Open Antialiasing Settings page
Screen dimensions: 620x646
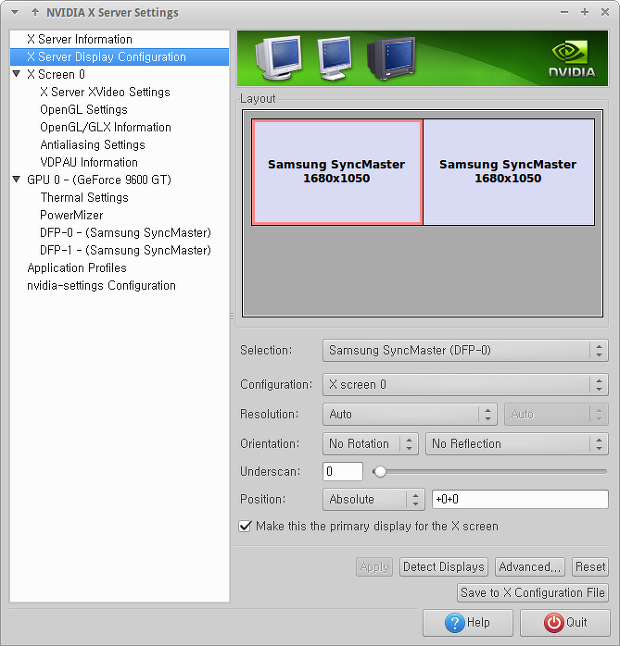click(93, 145)
